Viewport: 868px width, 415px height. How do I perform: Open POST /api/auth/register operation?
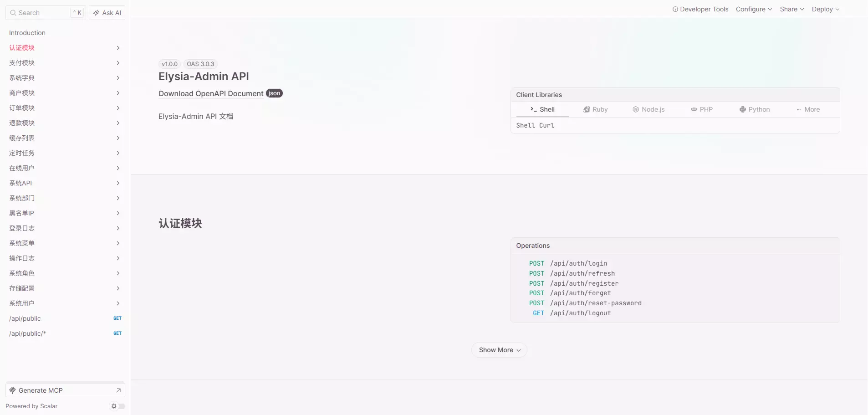pos(573,283)
